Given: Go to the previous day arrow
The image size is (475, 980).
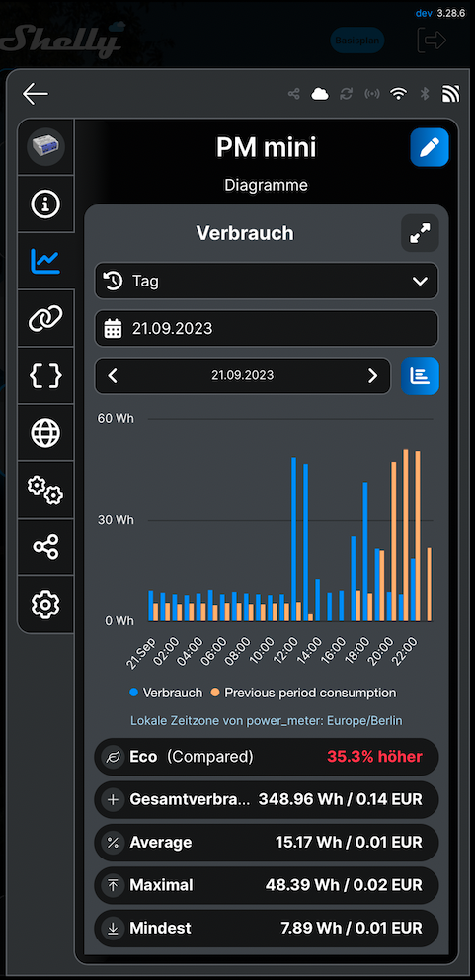Looking at the screenshot, I should tap(114, 375).
